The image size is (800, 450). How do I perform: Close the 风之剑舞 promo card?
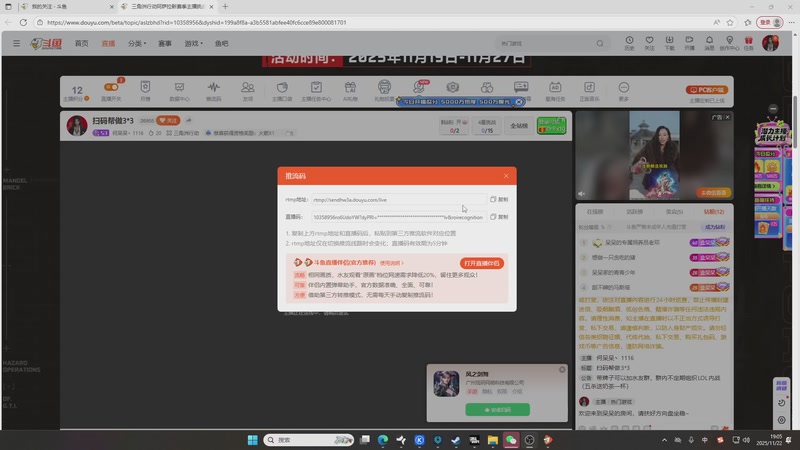[562, 369]
